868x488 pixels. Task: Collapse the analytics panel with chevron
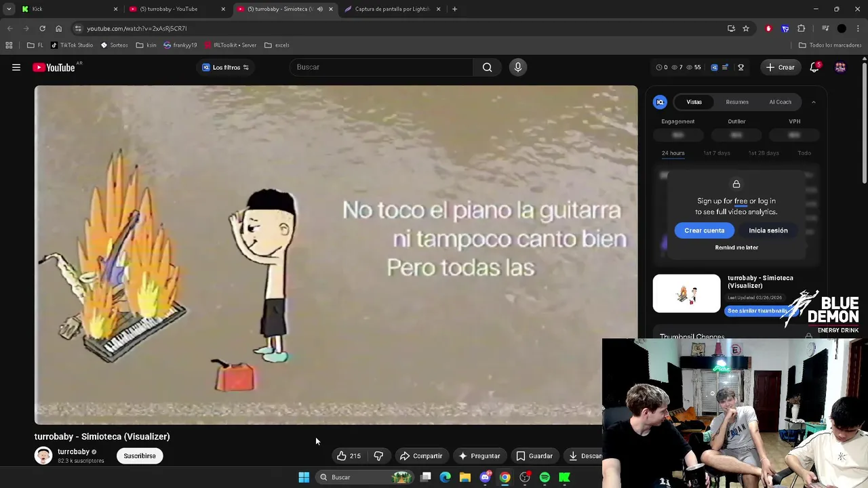click(x=813, y=102)
